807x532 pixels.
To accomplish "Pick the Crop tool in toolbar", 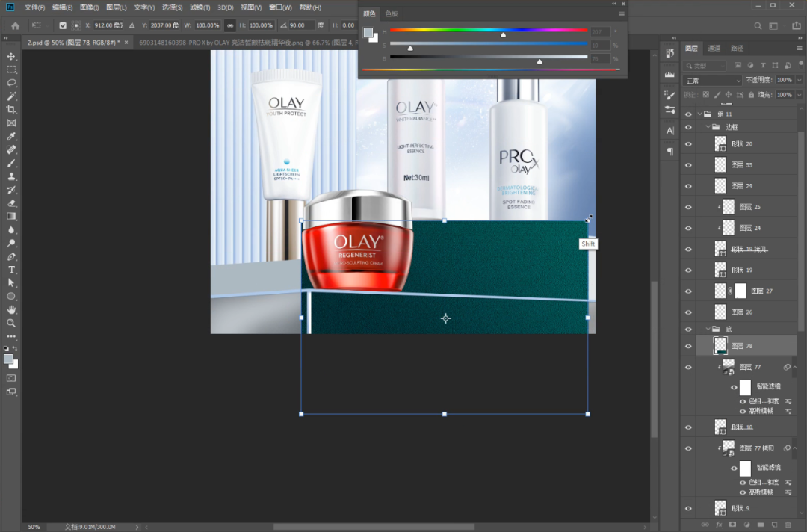I will point(11,110).
